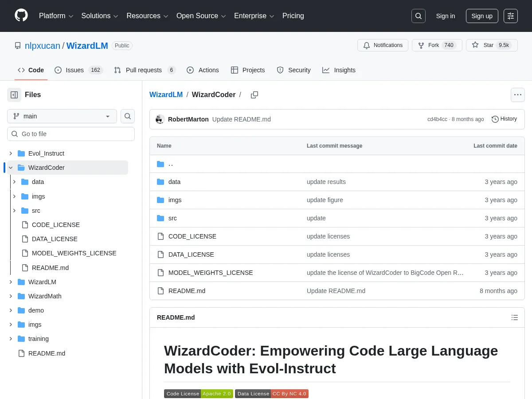Open the main branch dropdown
Viewport: 532px width, 399px height.
tap(62, 116)
